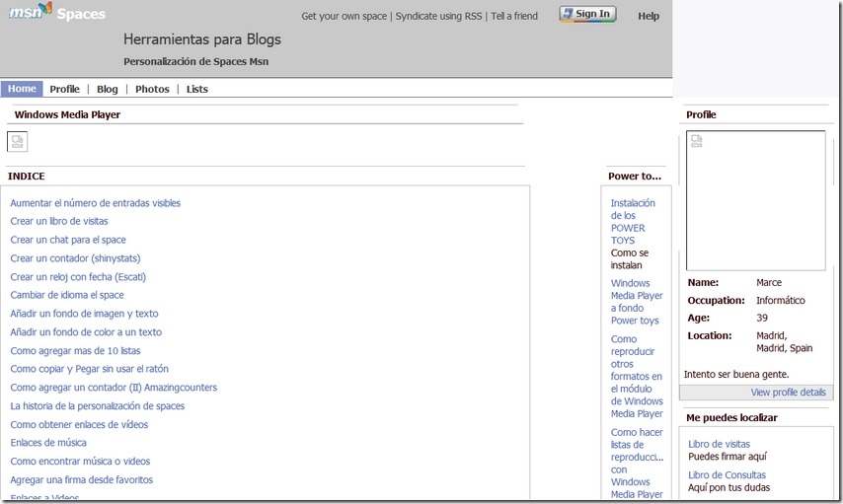Click Syndicate using RSS link

click(x=438, y=16)
